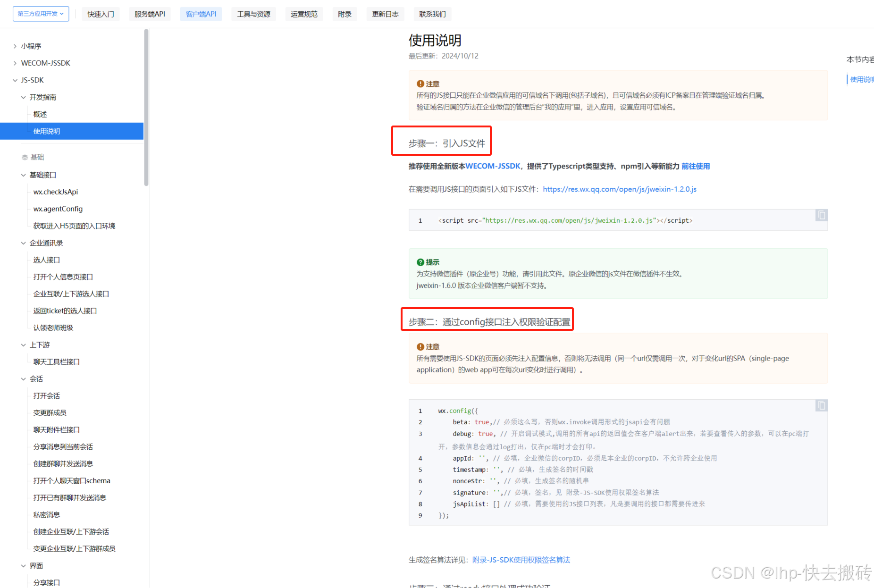Open 返回ticket的选人接口 page

[65, 311]
